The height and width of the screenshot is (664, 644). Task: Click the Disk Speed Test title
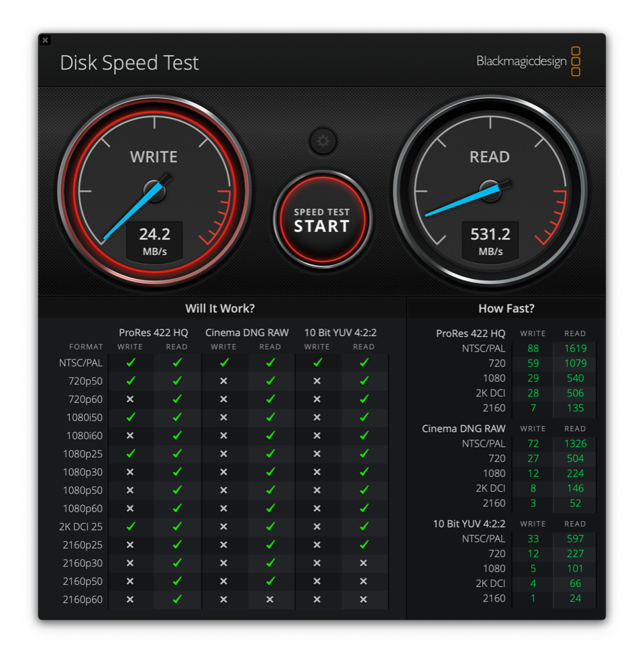point(129,62)
